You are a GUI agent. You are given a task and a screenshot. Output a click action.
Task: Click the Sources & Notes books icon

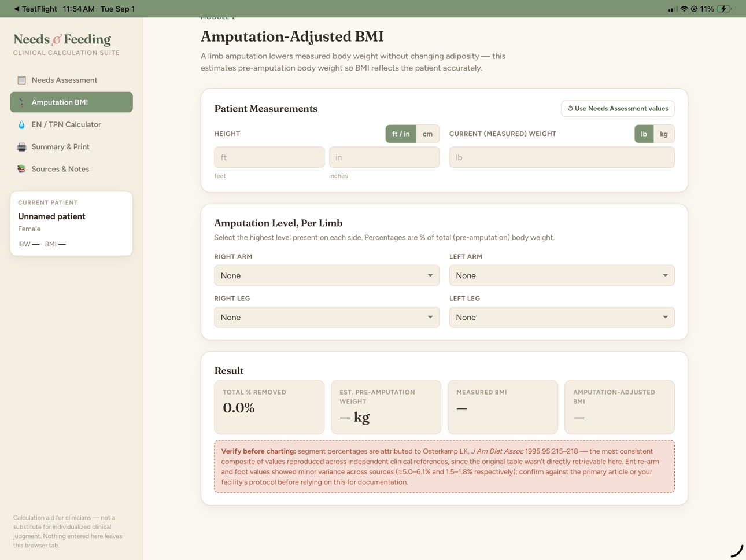[21, 169]
